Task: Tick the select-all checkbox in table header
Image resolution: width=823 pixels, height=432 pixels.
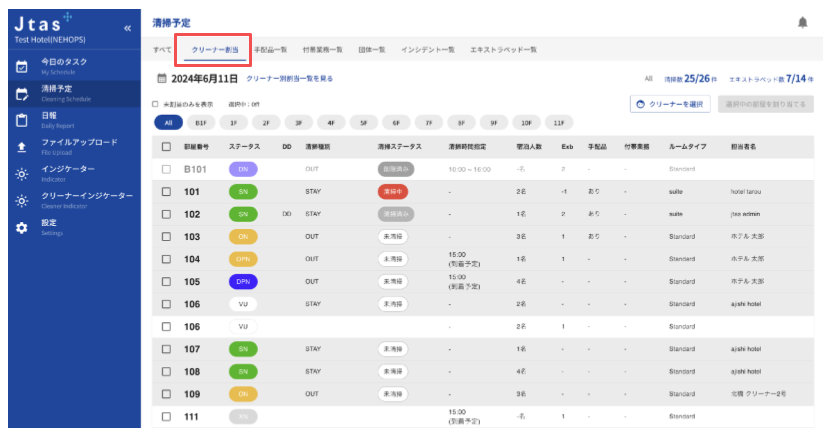Action: pos(167,146)
